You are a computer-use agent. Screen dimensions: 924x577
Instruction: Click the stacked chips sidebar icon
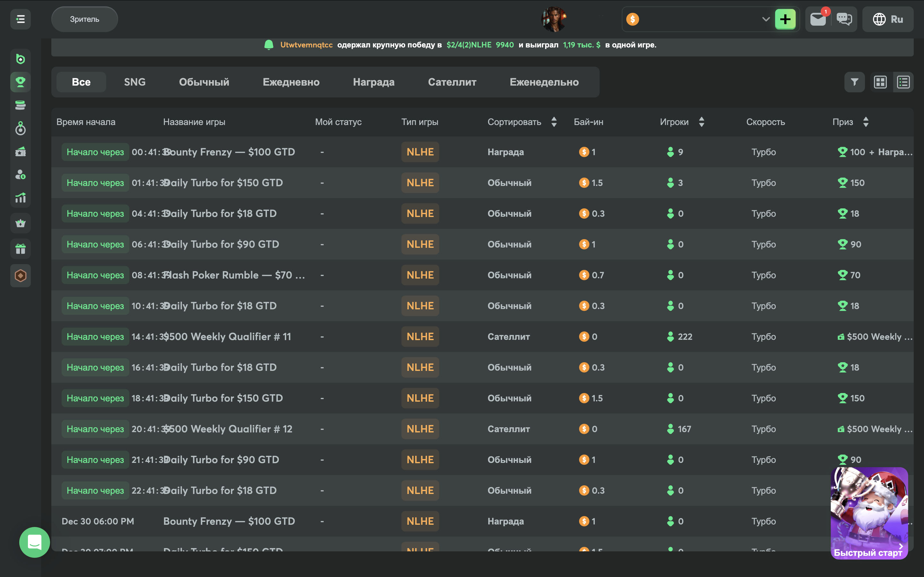click(20, 105)
